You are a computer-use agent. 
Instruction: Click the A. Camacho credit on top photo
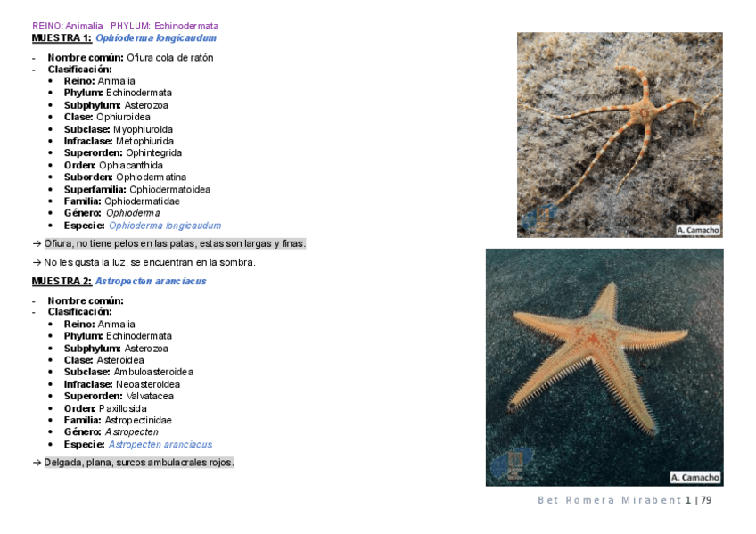(x=698, y=230)
